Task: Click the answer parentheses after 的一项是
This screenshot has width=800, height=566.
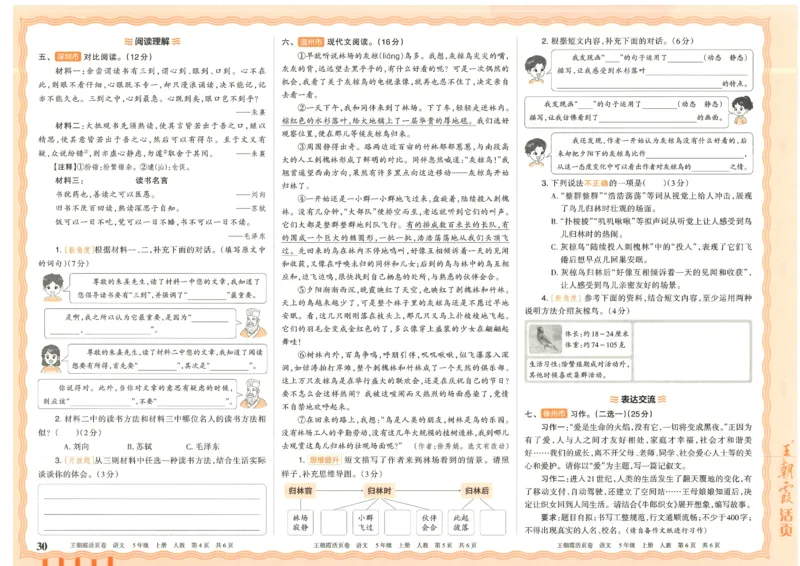Action: click(655, 183)
